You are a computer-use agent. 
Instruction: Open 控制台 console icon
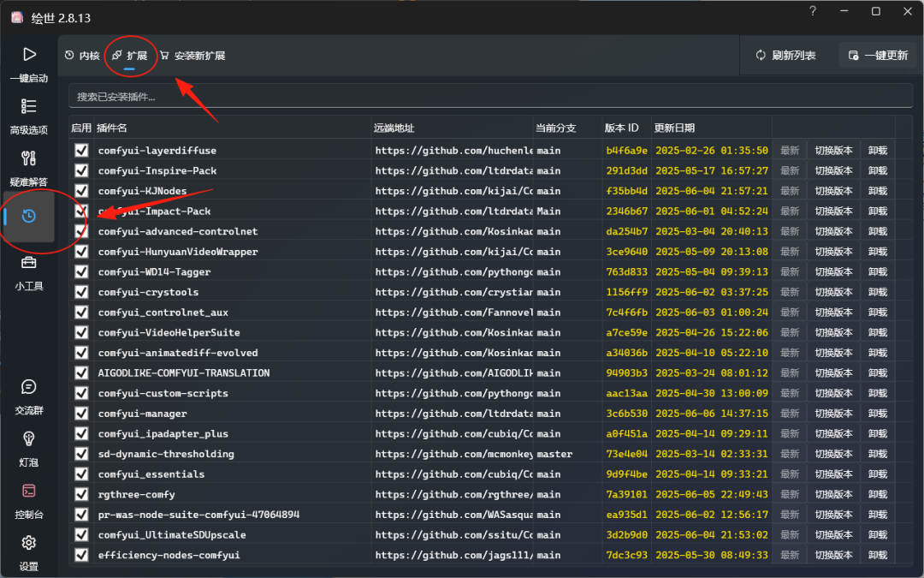pos(29,491)
